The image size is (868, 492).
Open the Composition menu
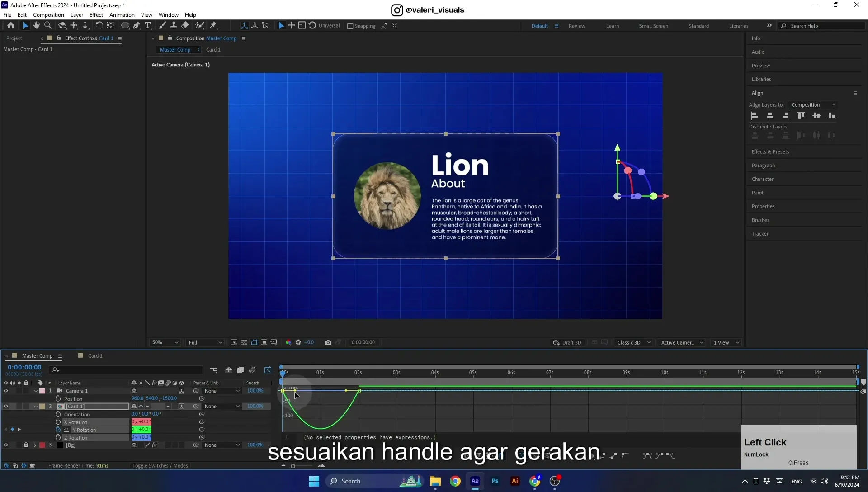pyautogui.click(x=48, y=15)
